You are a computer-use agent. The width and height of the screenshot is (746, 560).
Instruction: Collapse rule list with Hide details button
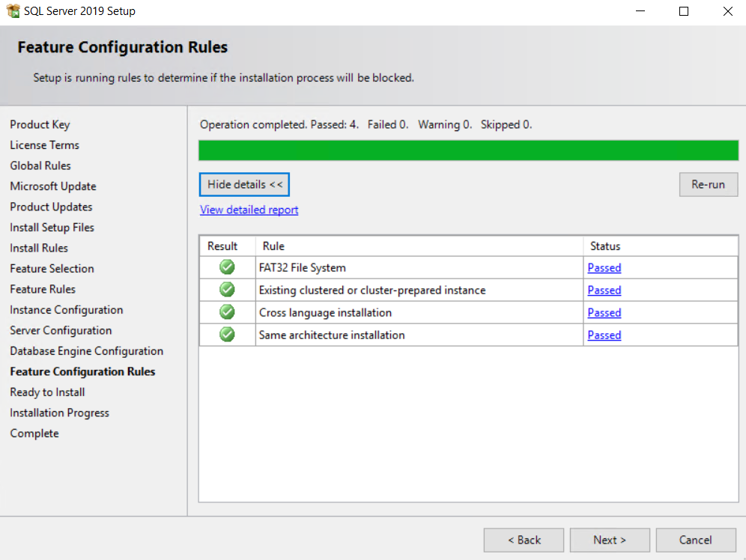click(244, 184)
